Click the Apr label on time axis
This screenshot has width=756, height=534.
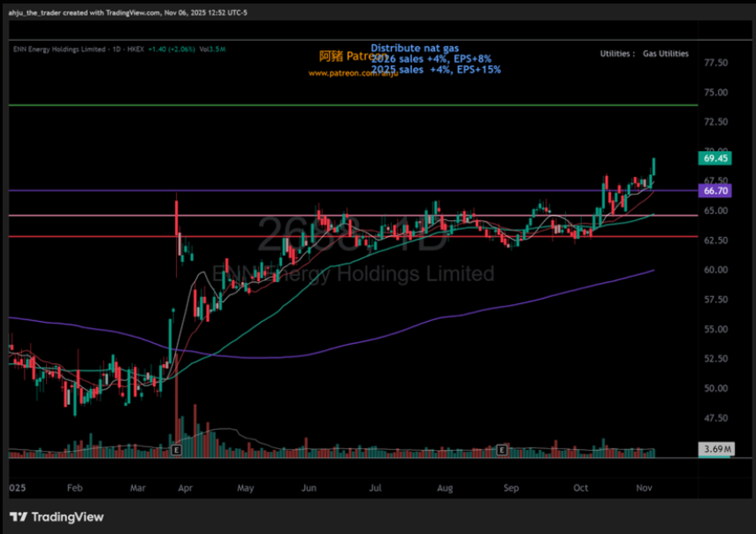click(185, 488)
